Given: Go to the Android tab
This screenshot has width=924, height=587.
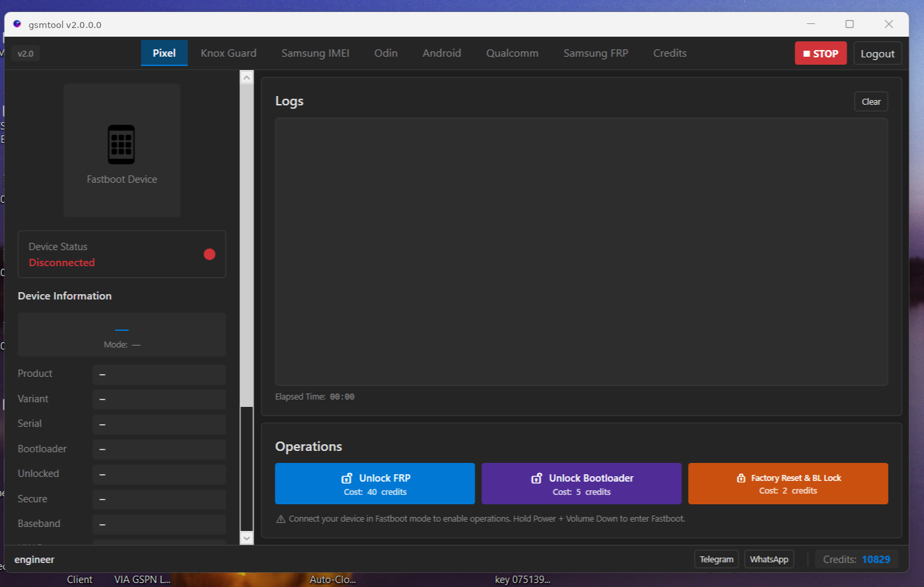Looking at the screenshot, I should (x=442, y=53).
